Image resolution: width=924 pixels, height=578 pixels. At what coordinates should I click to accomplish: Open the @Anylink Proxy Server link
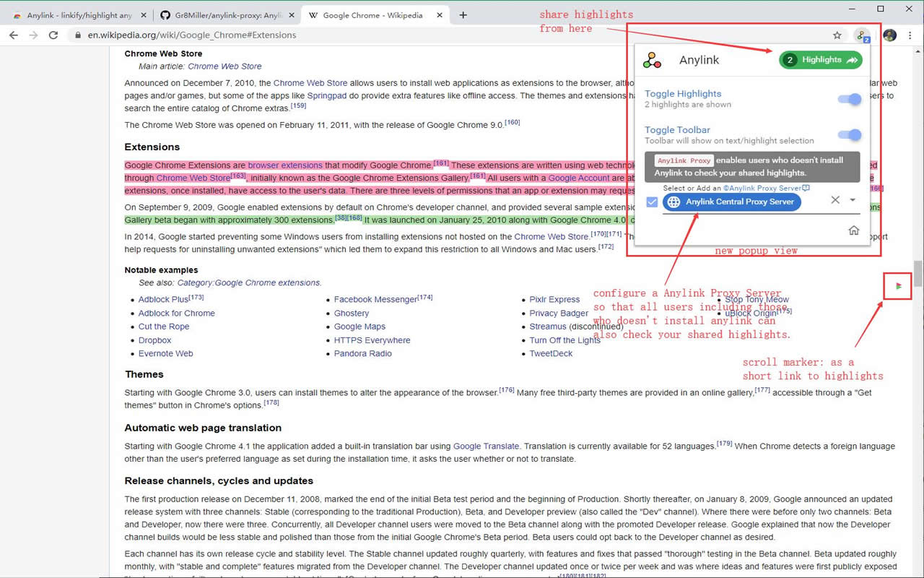click(x=766, y=189)
